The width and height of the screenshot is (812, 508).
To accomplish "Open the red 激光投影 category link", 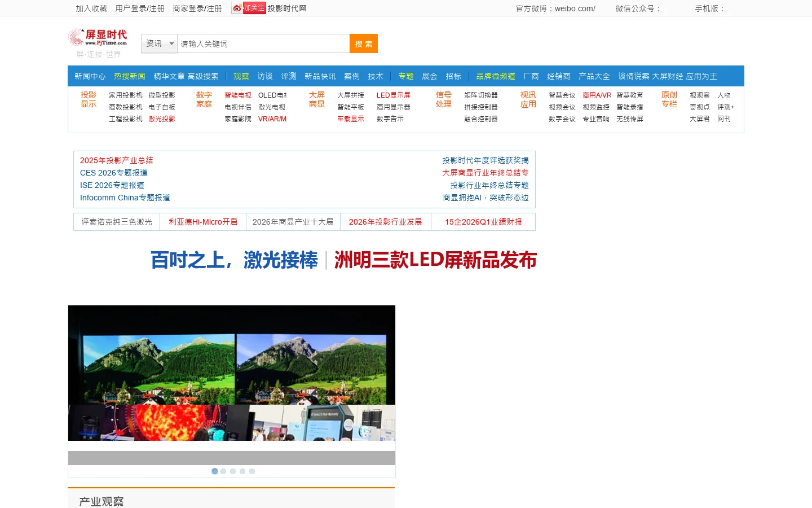I will coord(162,119).
